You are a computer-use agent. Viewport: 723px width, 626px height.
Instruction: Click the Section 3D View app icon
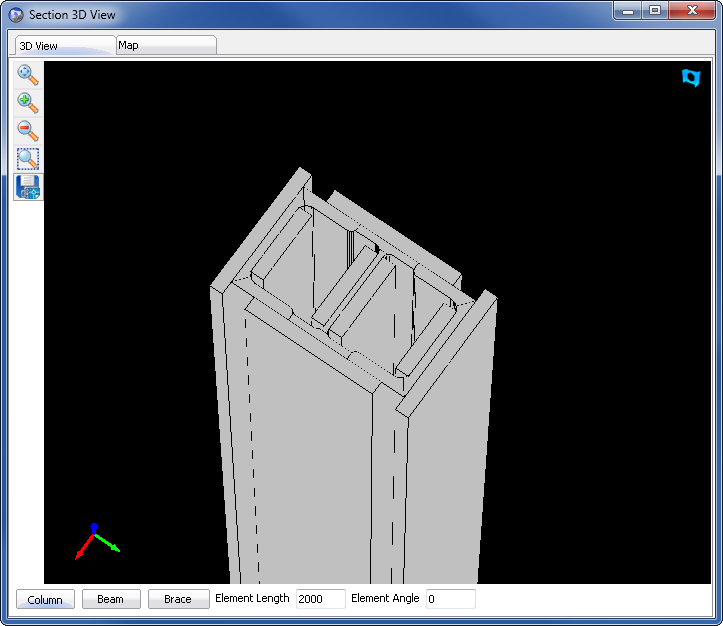pos(16,15)
